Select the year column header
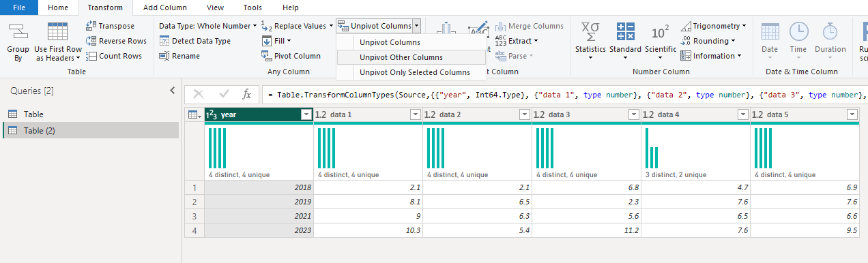 tap(259, 115)
